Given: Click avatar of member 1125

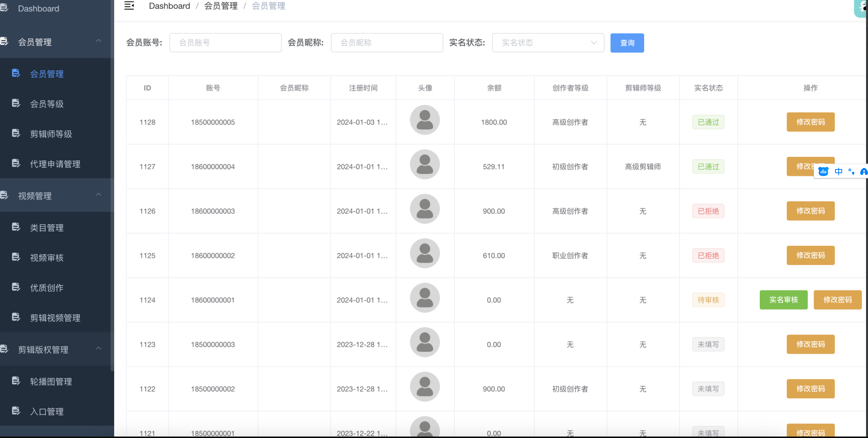Looking at the screenshot, I should tap(425, 253).
